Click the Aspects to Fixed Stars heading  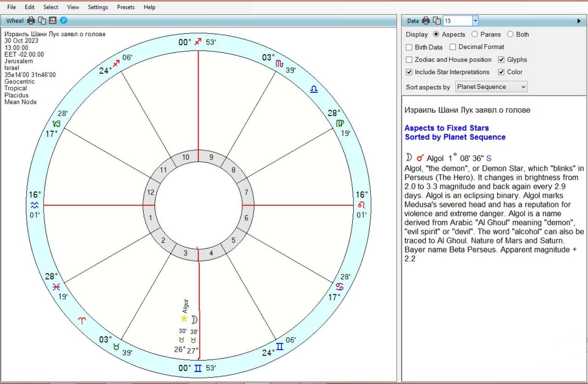point(447,128)
